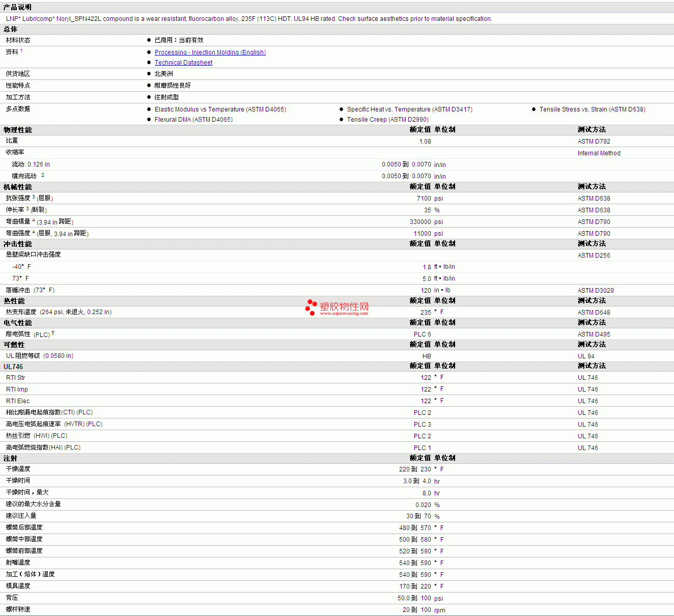Click the 'RTI Imp' row label
Screen dimensions: 674x616
pos(17,389)
